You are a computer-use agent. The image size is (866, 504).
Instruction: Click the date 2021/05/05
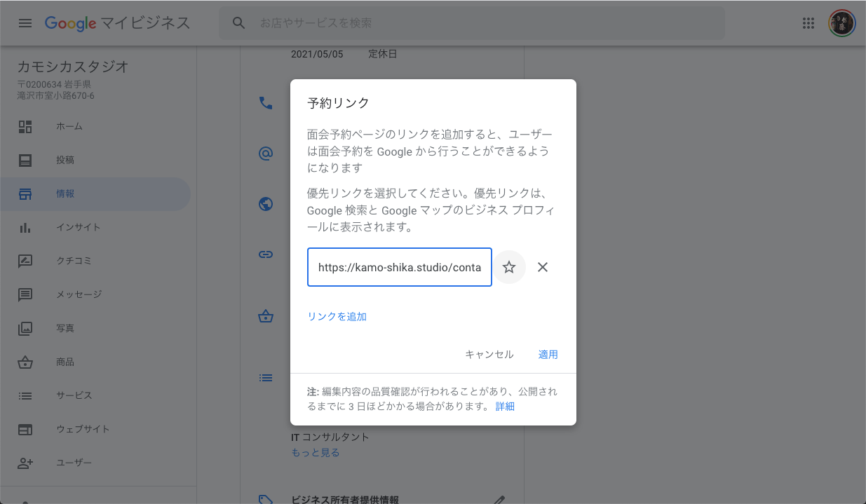click(317, 54)
